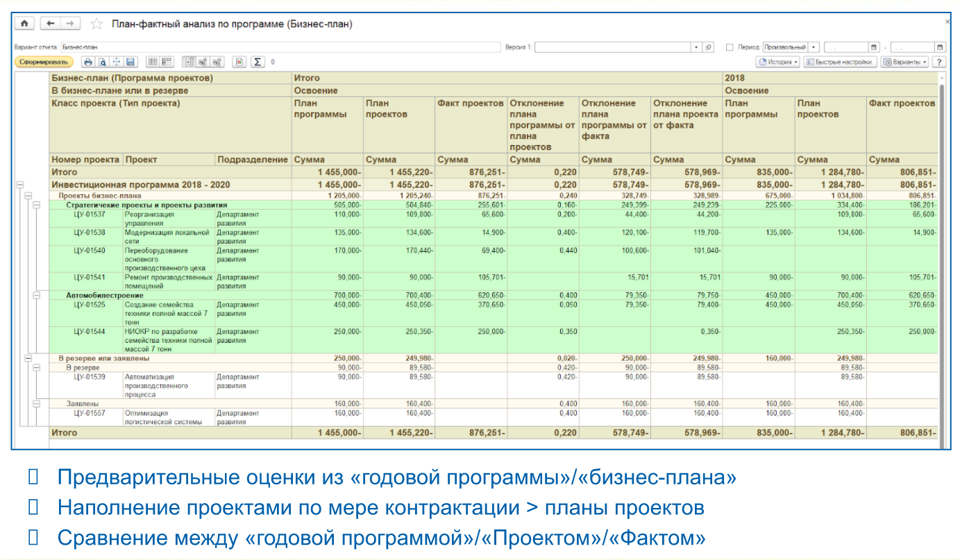Collapse the Проекты бизнес-плана group
The height and width of the screenshot is (560, 960).
click(28, 196)
